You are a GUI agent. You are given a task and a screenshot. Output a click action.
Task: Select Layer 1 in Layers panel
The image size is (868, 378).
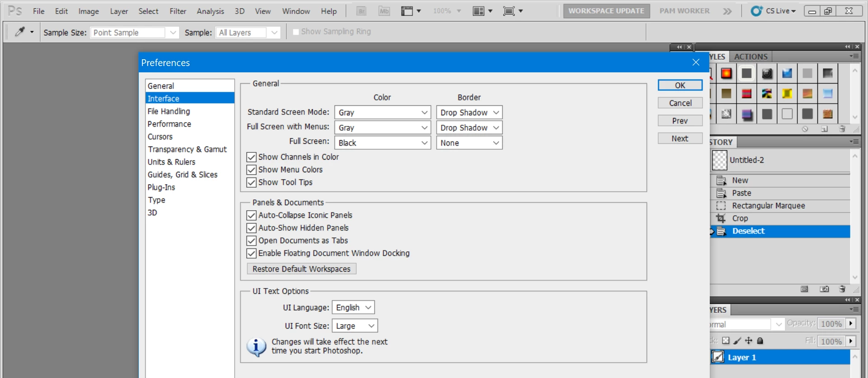(x=780, y=357)
